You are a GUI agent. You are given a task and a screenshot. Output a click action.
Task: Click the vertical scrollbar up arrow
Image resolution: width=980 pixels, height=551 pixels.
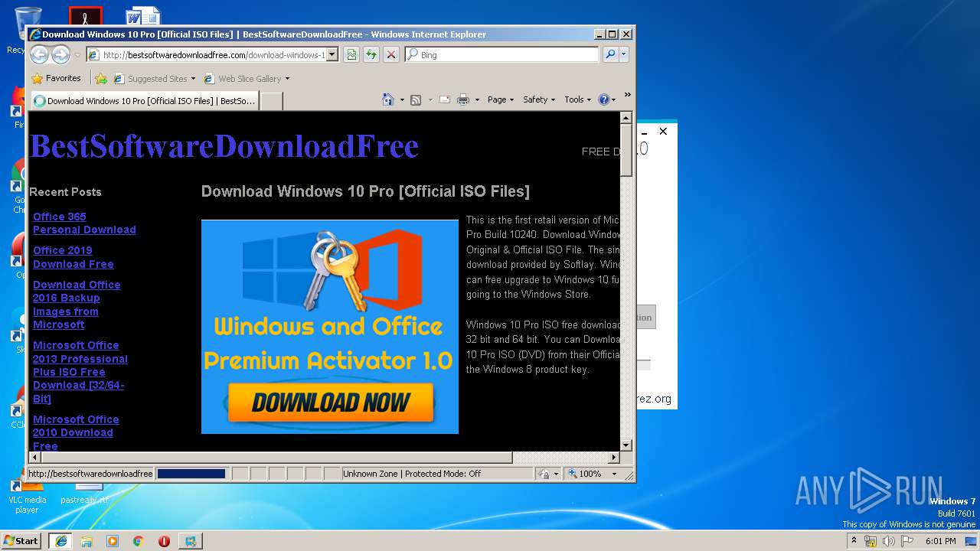pyautogui.click(x=626, y=118)
